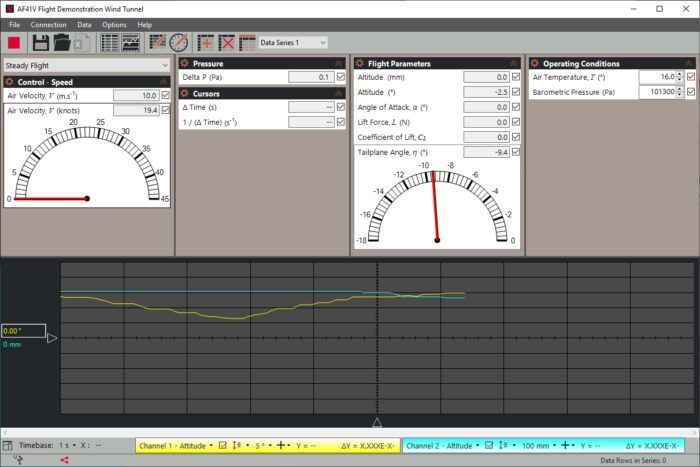Click the export to Excel icon
The height and width of the screenshot is (467, 700).
(81, 43)
